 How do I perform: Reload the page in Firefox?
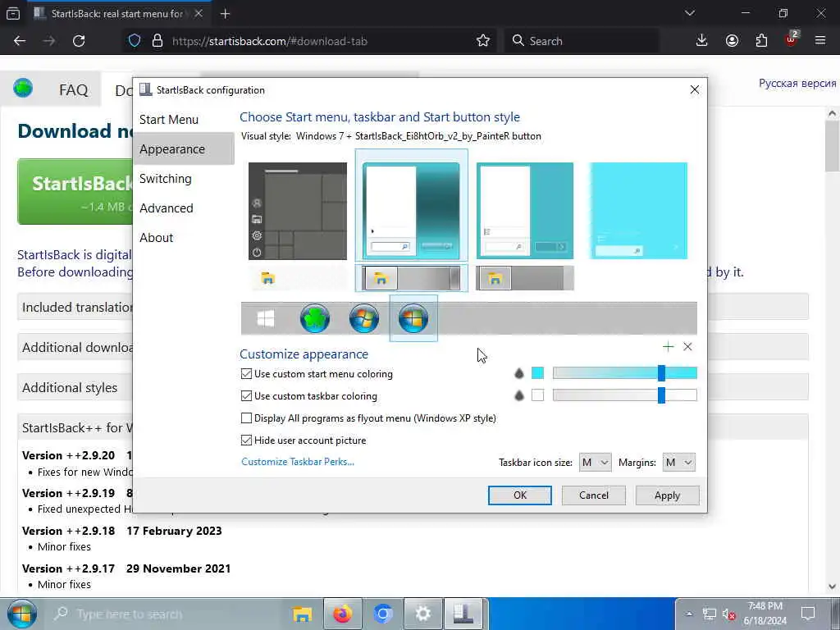(79, 41)
